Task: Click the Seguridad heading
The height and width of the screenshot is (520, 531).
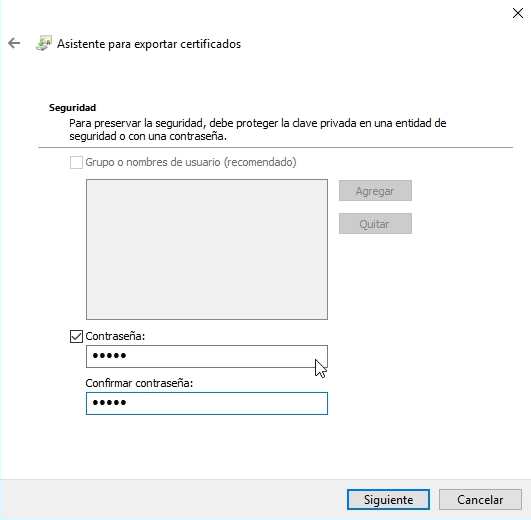Action: 72,108
